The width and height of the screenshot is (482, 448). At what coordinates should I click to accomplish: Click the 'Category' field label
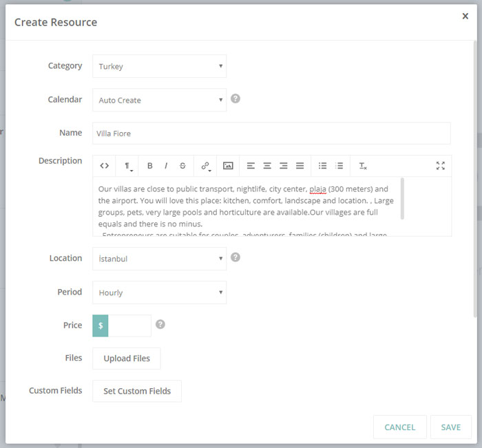click(65, 66)
